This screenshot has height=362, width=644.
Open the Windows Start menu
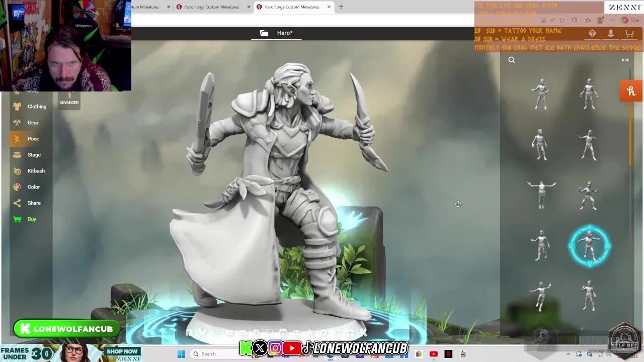coord(181,354)
